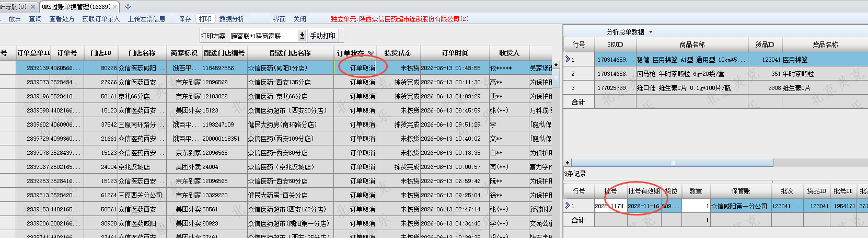The height and width of the screenshot is (238, 868).
Task: Click the row pointer arrow in the batch grid
Action: [x=568, y=206]
